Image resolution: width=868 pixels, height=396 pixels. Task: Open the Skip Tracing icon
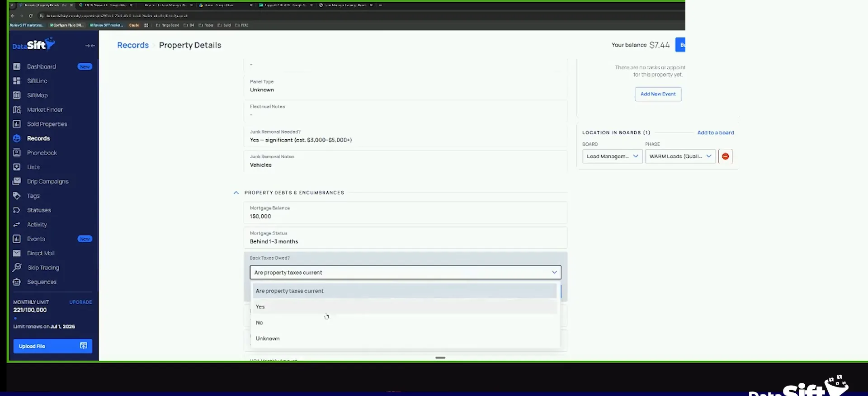pos(17,268)
